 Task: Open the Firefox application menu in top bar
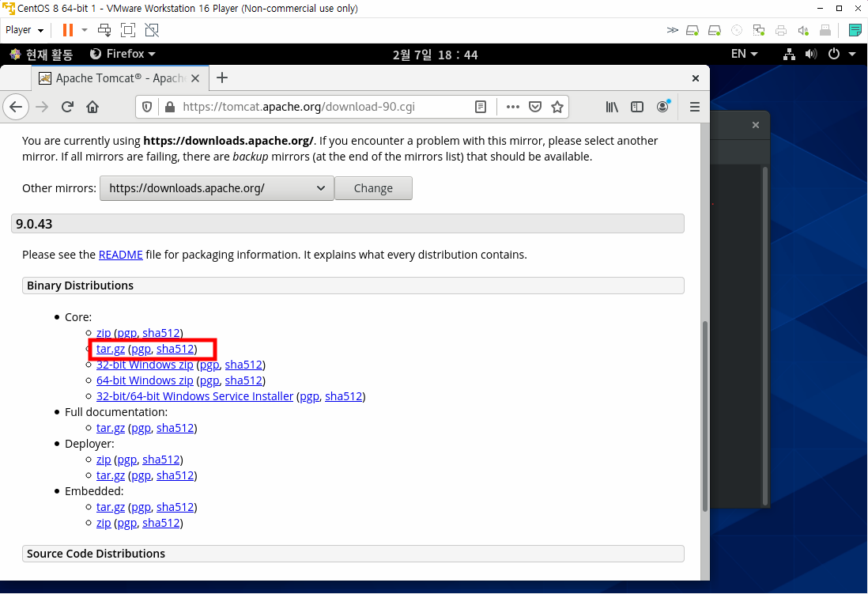123,54
